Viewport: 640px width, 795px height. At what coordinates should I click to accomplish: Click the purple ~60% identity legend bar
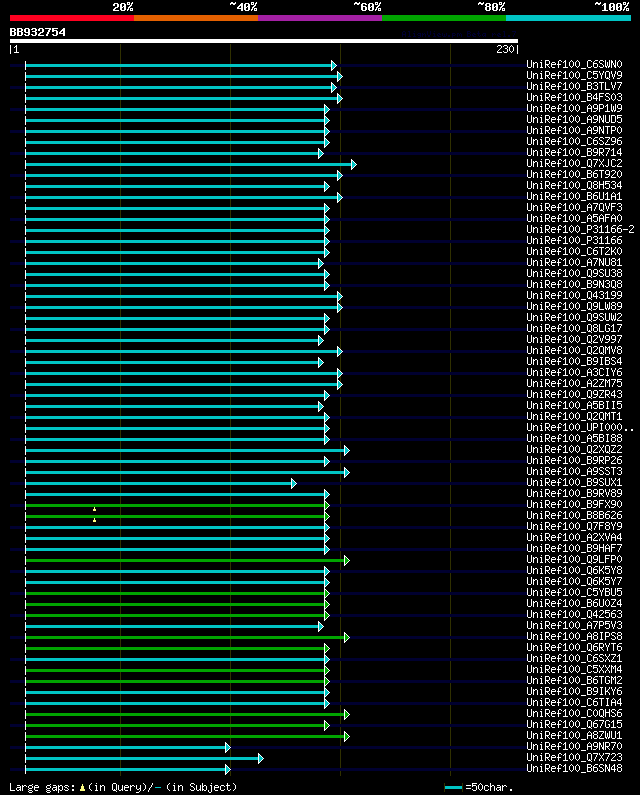click(x=320, y=18)
